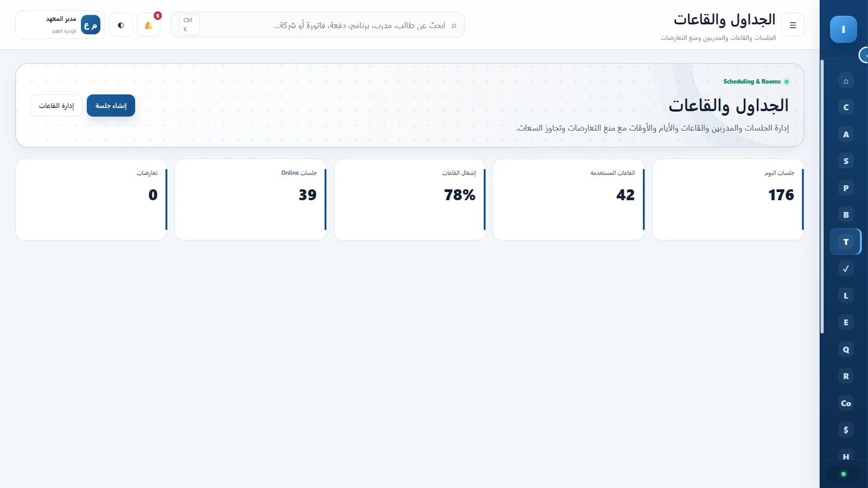
Task: Click the إدارة القاعات button
Action: click(56, 106)
